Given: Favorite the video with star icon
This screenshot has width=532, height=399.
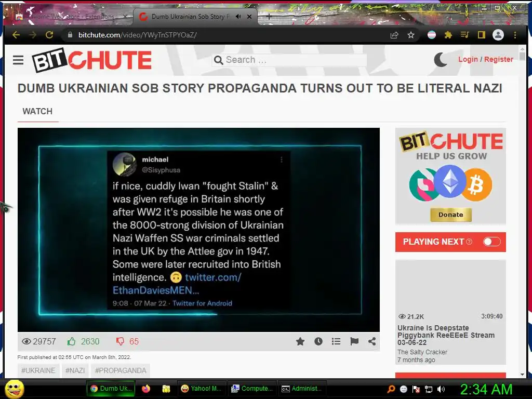Looking at the screenshot, I should coord(300,341).
